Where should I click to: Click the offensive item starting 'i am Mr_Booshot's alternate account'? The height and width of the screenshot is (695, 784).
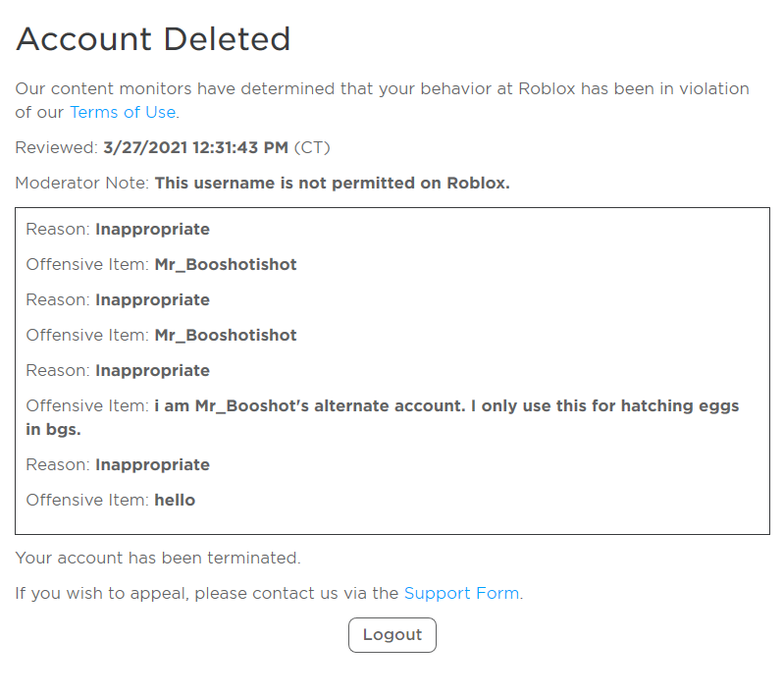(382, 417)
